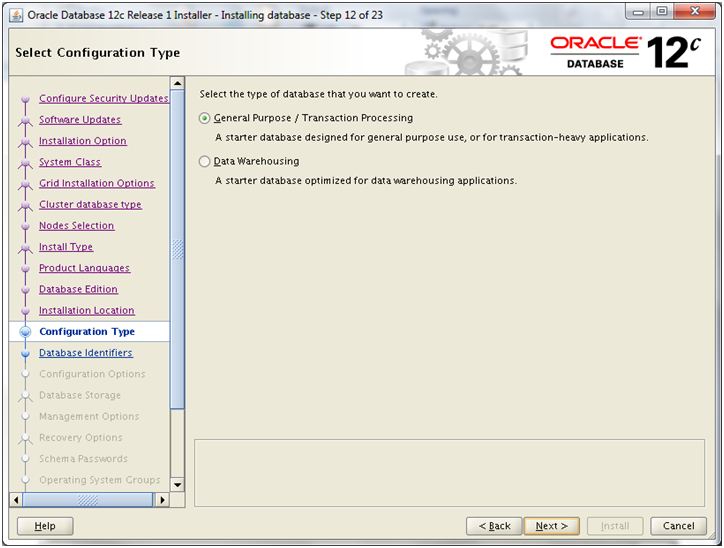
Task: Go to the Database Identifiers step
Action: pos(85,353)
